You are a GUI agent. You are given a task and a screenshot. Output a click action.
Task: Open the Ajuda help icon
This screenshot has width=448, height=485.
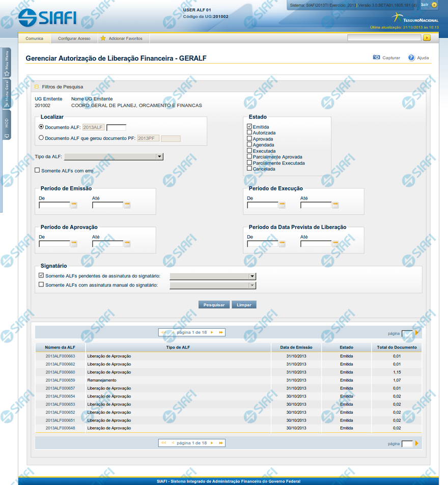411,58
